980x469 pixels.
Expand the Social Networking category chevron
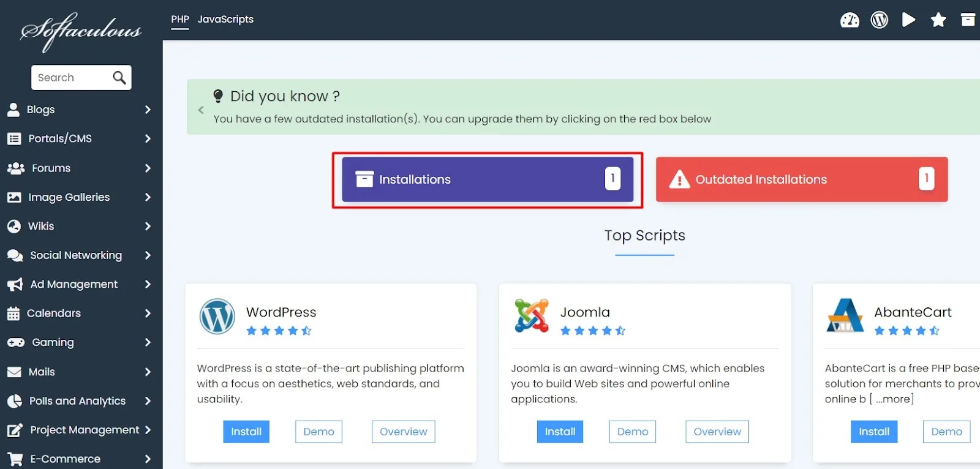click(x=148, y=255)
